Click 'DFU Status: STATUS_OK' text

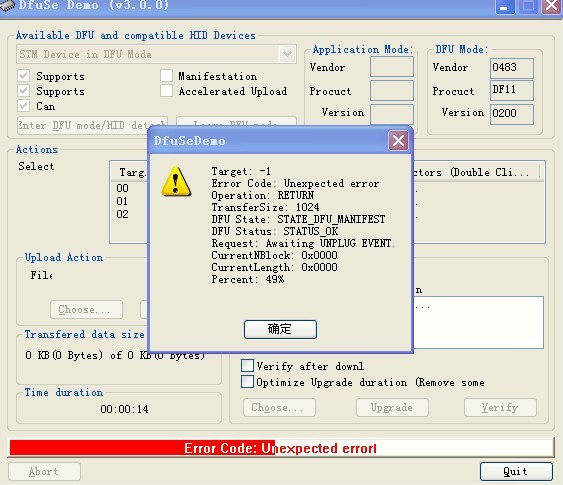click(275, 231)
